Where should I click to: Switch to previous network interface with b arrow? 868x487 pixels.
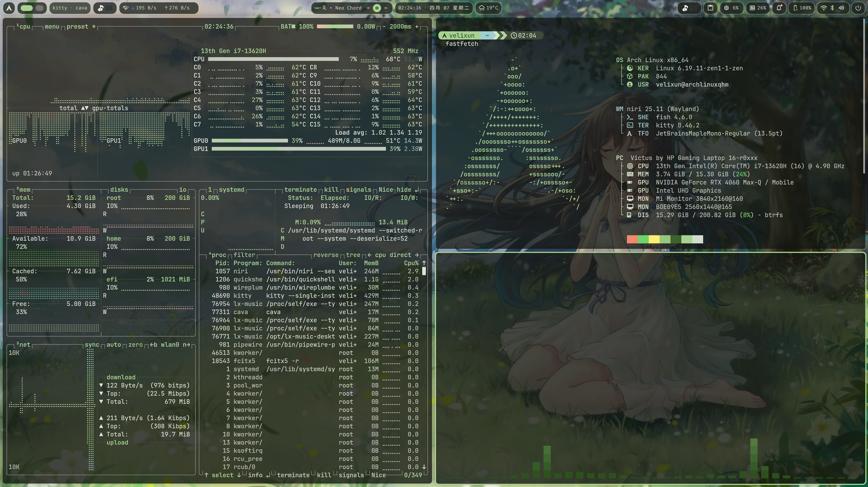(154, 345)
